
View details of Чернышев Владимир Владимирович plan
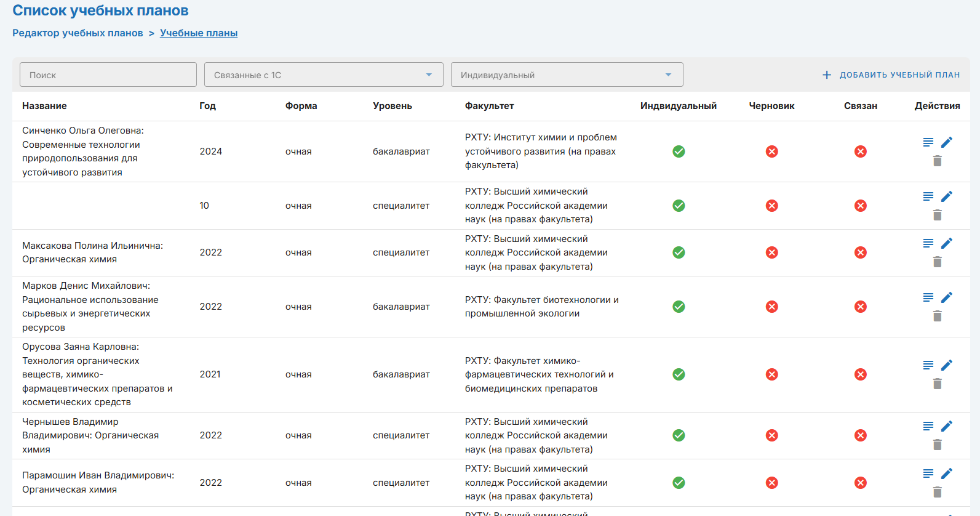[x=928, y=426]
